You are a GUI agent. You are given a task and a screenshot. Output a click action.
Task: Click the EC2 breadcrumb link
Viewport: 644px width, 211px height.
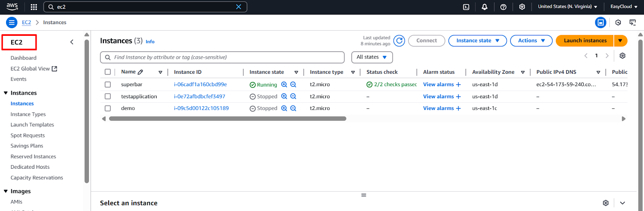coord(27,23)
